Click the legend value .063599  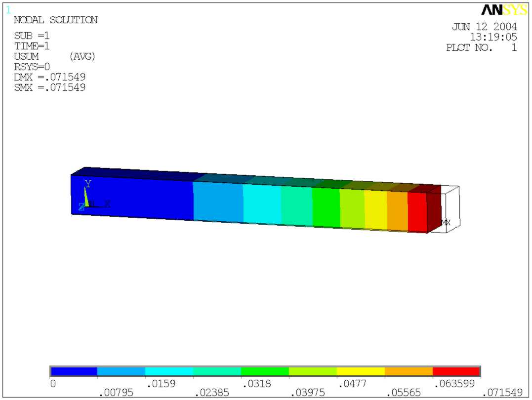(x=454, y=384)
